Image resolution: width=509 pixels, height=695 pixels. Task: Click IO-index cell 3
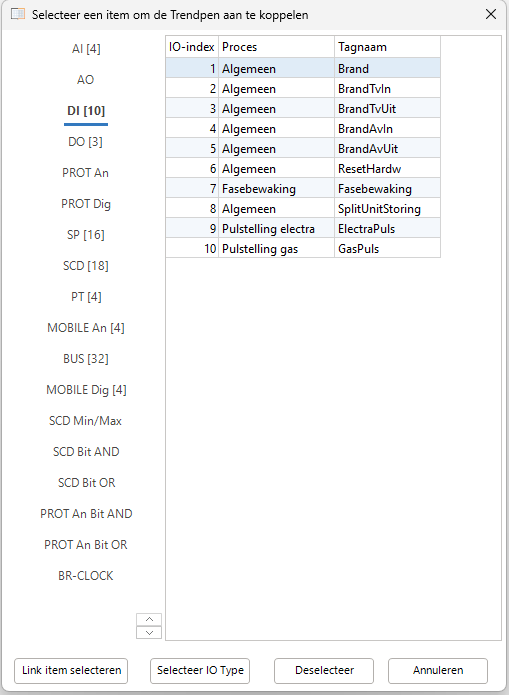pyautogui.click(x=192, y=109)
